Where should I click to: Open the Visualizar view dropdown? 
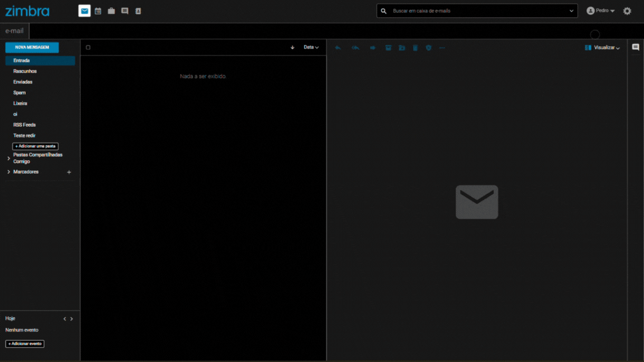click(x=602, y=47)
